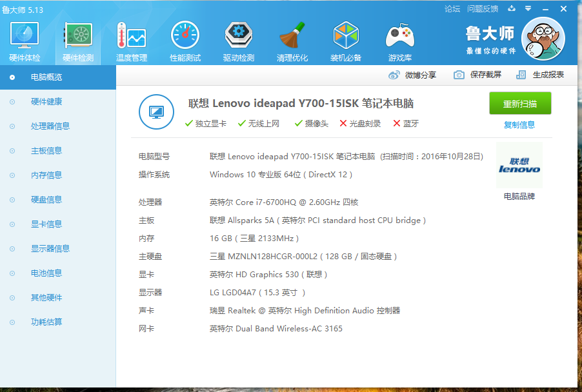Click the round computer monitor icon

(x=156, y=112)
